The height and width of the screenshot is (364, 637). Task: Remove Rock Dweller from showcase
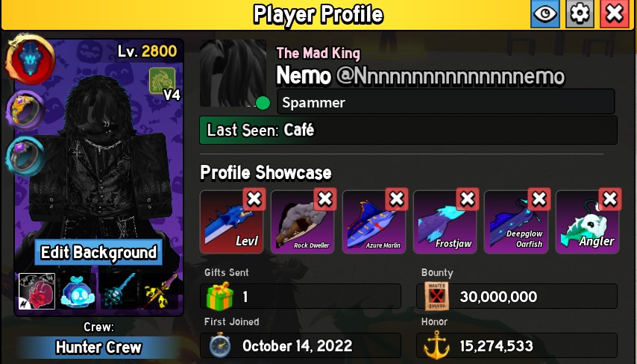[325, 199]
